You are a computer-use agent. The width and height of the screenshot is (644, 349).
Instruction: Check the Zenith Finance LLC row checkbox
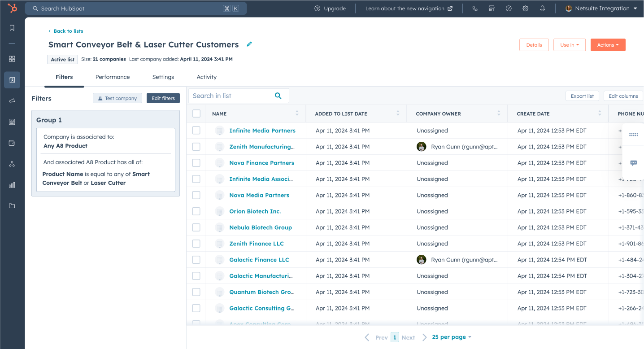pos(196,244)
